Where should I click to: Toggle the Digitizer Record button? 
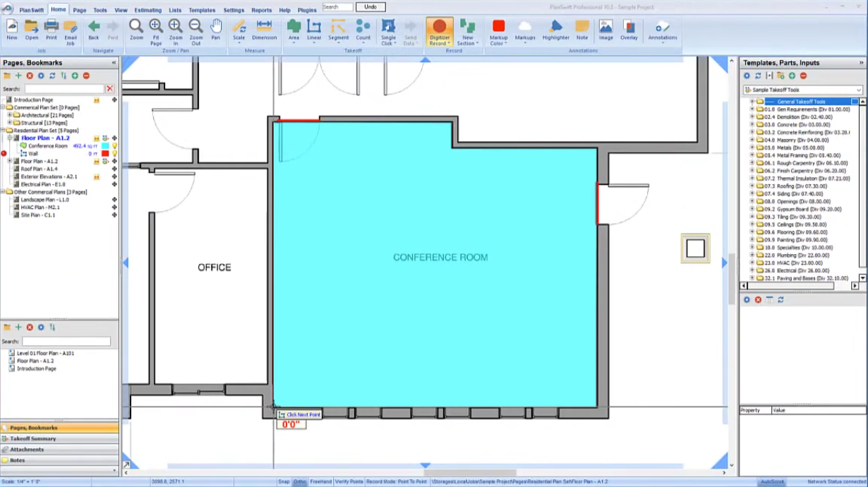coord(440,32)
